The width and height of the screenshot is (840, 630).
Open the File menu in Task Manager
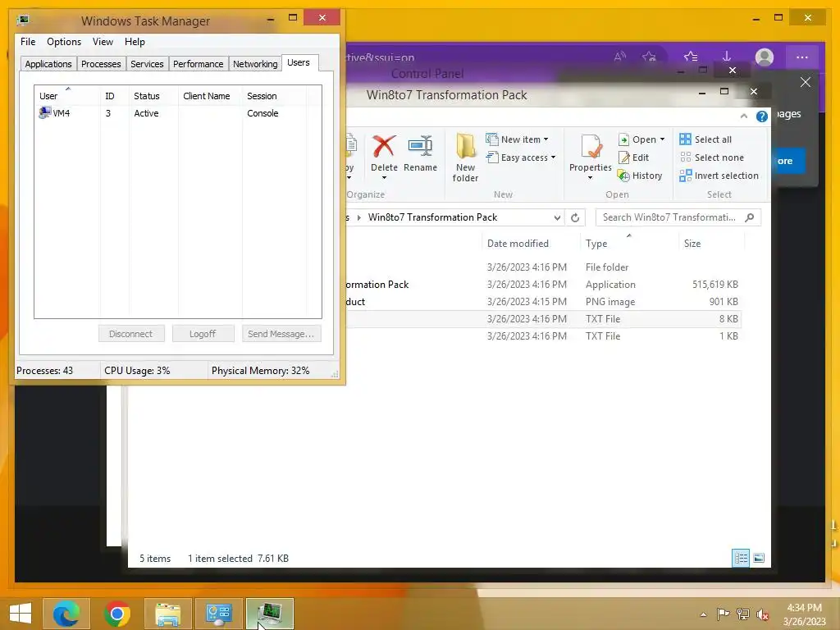coord(28,42)
